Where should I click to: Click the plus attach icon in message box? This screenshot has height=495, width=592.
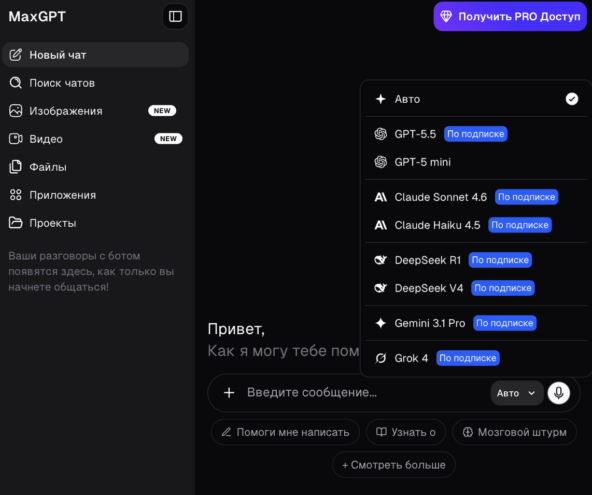pyautogui.click(x=229, y=393)
